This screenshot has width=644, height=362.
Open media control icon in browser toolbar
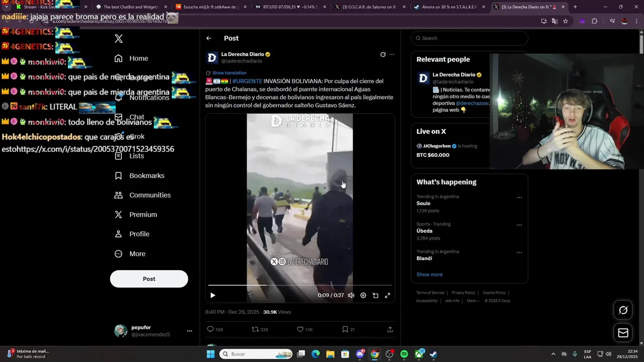click(612, 21)
